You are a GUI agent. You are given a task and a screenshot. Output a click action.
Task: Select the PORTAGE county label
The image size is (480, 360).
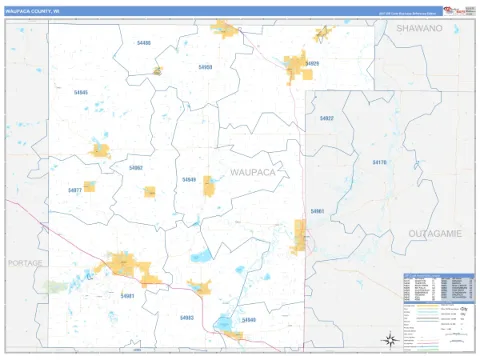pos(25,263)
